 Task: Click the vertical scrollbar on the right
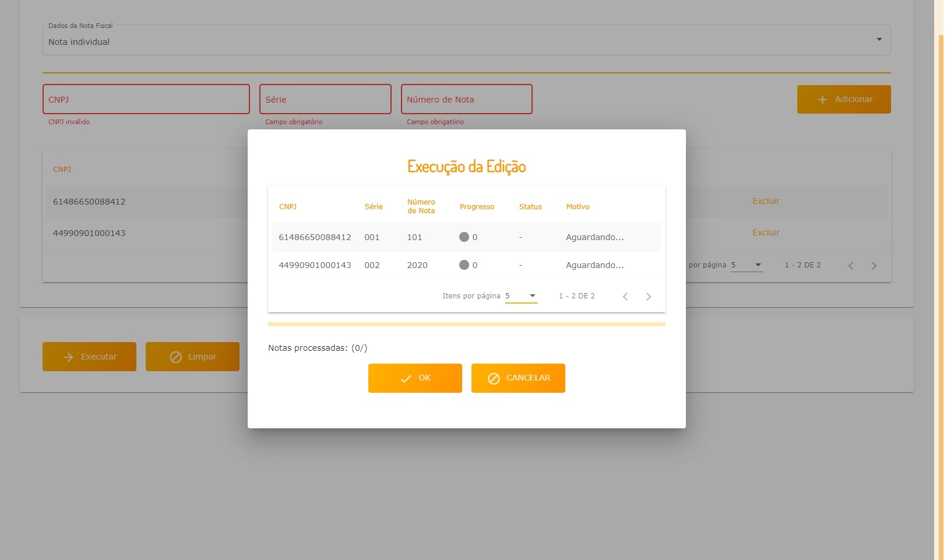click(x=941, y=297)
